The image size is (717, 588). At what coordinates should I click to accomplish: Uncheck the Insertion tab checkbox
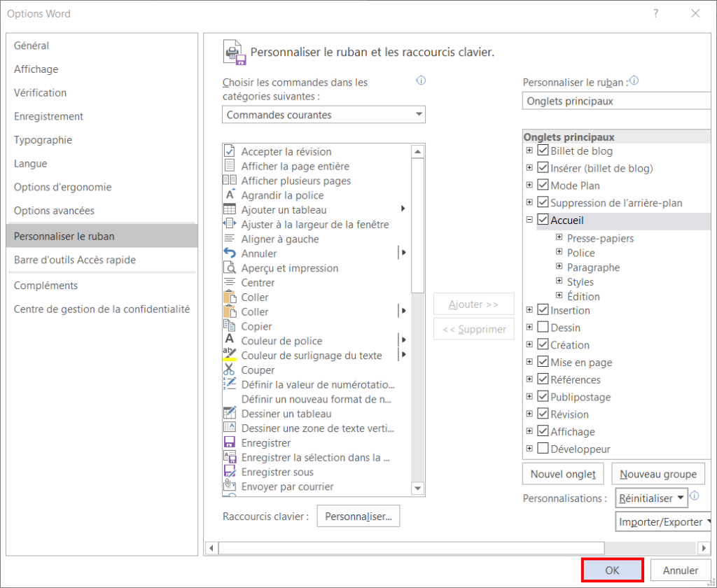pos(543,309)
